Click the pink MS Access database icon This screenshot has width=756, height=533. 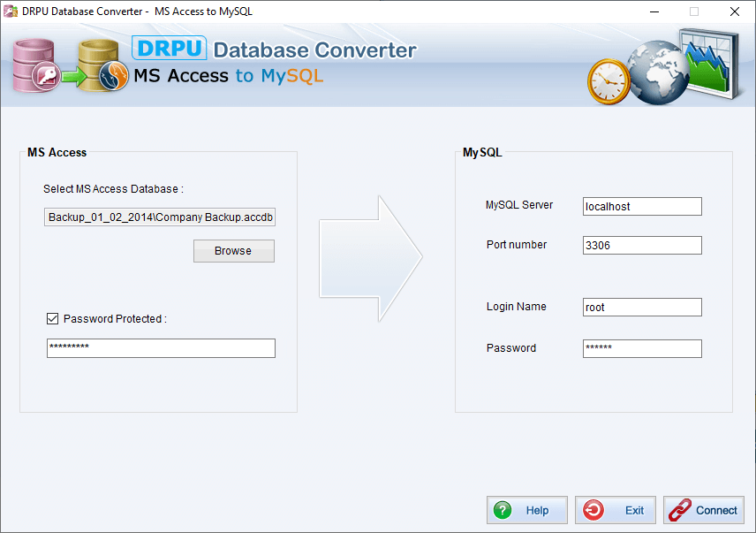tap(35, 65)
